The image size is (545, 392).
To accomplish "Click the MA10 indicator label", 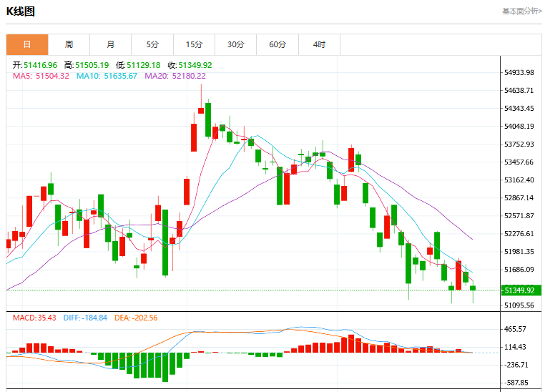I will (x=107, y=76).
